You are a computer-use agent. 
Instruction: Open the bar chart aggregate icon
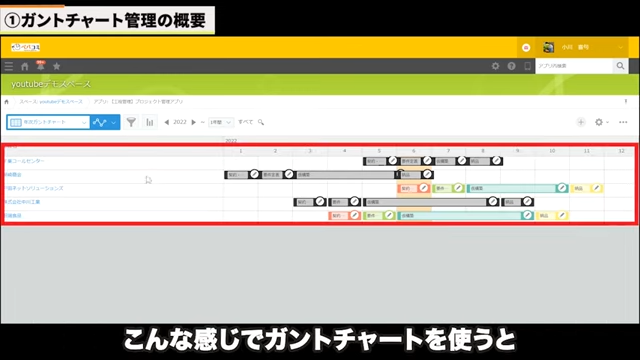150,122
